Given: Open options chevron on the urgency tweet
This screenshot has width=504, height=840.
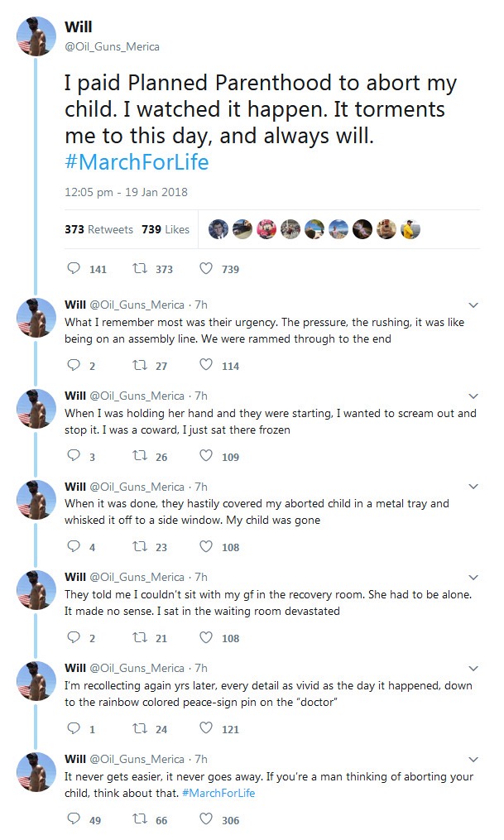Looking at the screenshot, I should click(x=473, y=305).
